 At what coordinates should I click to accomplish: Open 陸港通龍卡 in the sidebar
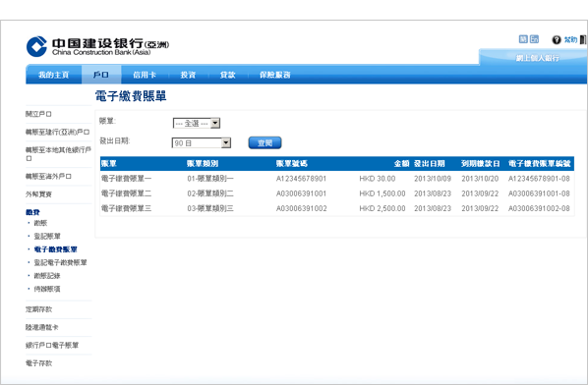[x=42, y=327]
